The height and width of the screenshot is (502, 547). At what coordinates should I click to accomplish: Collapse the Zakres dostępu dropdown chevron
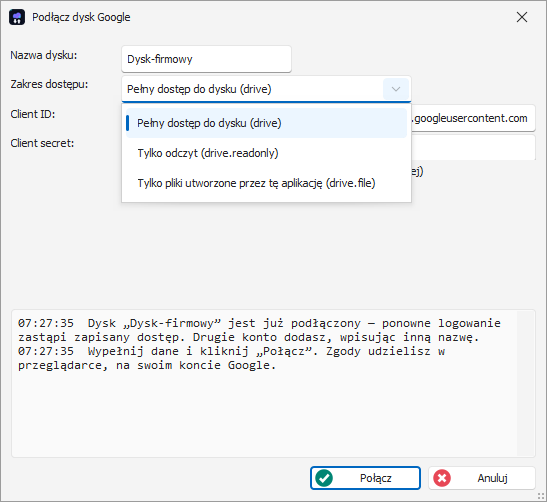coord(396,89)
